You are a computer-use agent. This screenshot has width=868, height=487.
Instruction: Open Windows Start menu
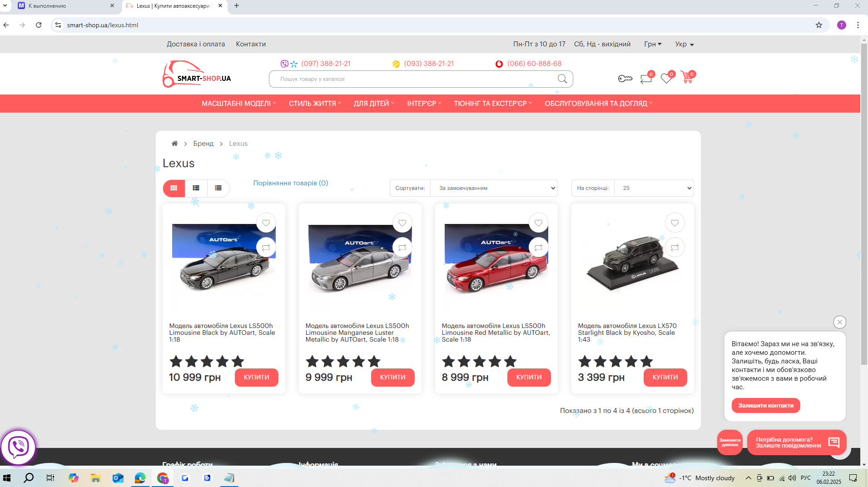click(x=7, y=478)
